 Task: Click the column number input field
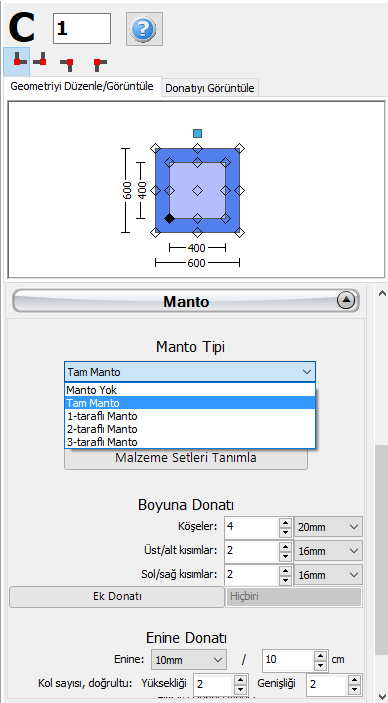coord(82,28)
